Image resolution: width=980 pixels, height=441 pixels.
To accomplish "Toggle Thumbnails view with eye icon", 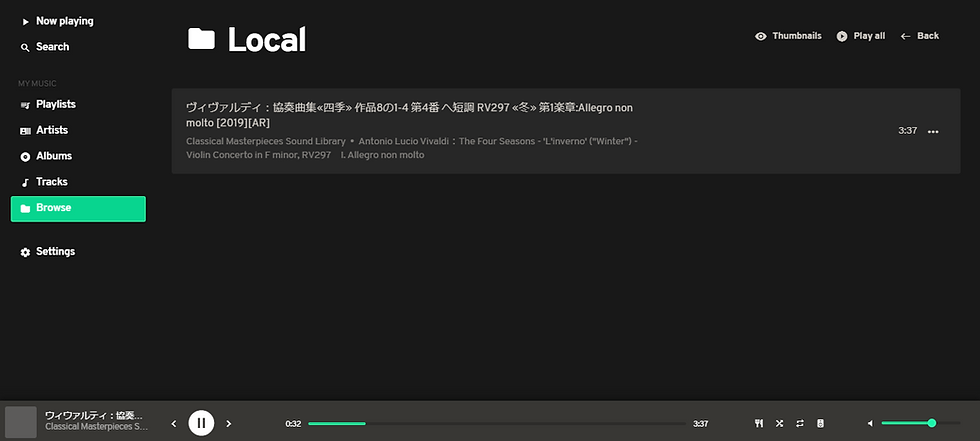I will pyautogui.click(x=788, y=36).
